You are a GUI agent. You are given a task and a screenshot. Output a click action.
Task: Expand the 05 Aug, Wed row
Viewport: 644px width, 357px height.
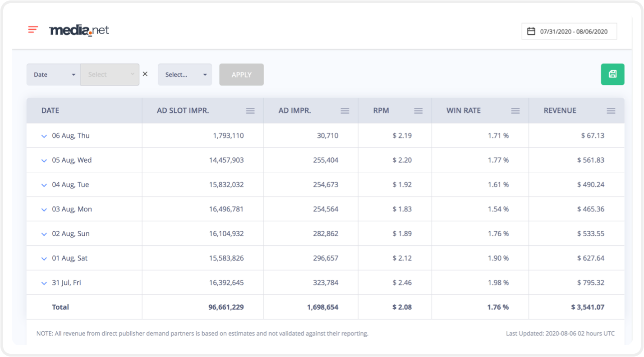(44, 160)
